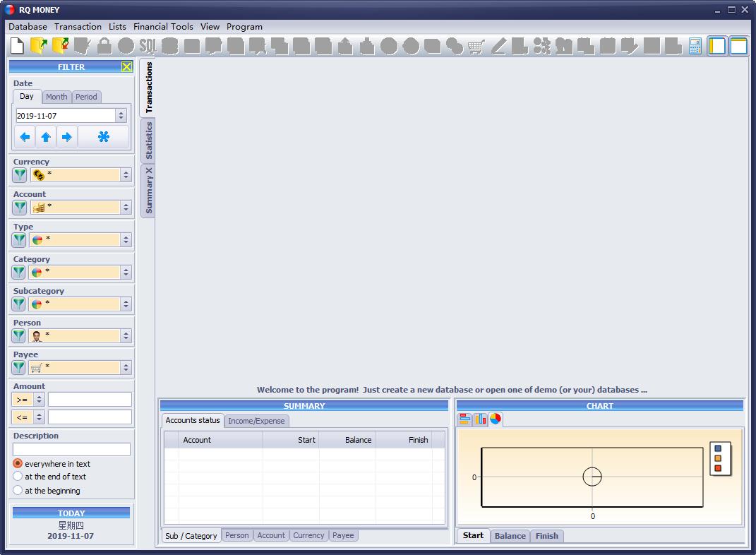Click the previous day left arrow

click(x=25, y=137)
